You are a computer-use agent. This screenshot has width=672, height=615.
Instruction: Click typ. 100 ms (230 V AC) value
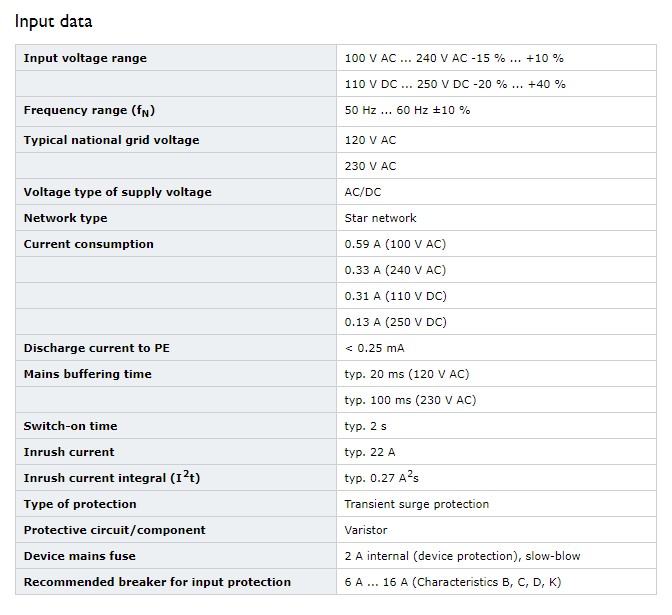(x=410, y=400)
